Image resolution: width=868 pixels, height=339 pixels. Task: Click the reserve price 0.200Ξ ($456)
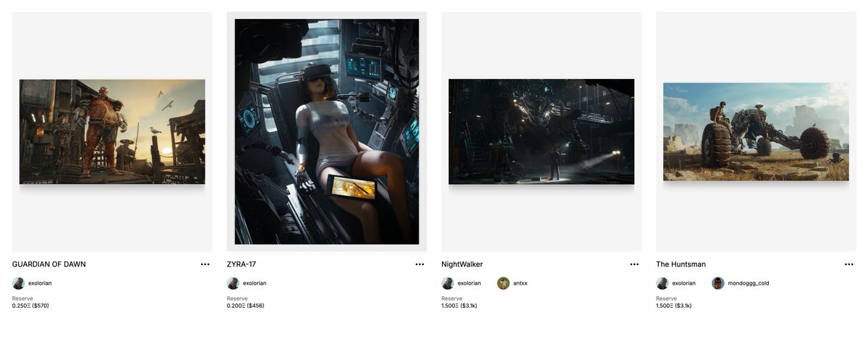[246, 306]
